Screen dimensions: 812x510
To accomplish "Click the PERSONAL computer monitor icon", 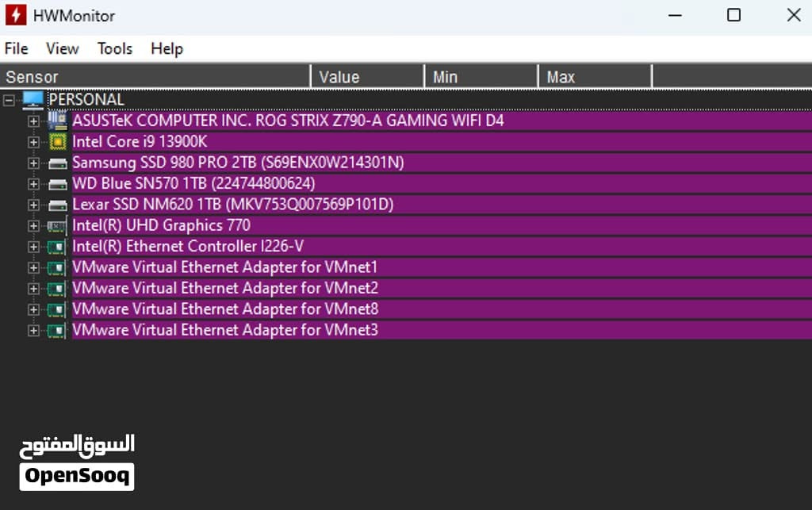I will pyautogui.click(x=33, y=100).
